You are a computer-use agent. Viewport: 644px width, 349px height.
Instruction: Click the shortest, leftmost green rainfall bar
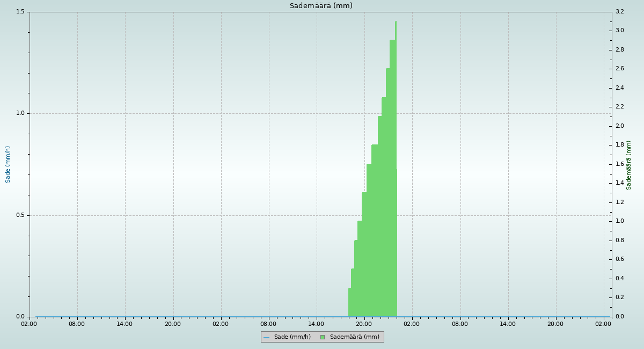click(349, 302)
